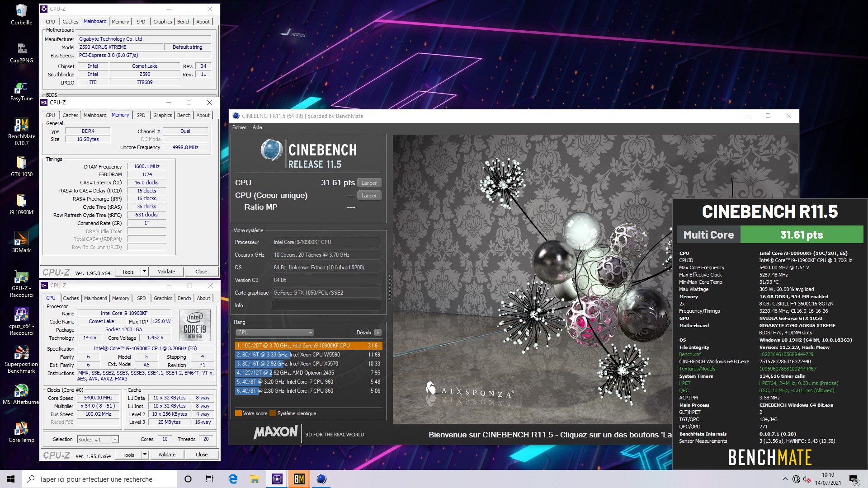Image resolution: width=868 pixels, height=488 pixels.
Task: Select the Opteron 2435 ranking row
Action: 309,373
